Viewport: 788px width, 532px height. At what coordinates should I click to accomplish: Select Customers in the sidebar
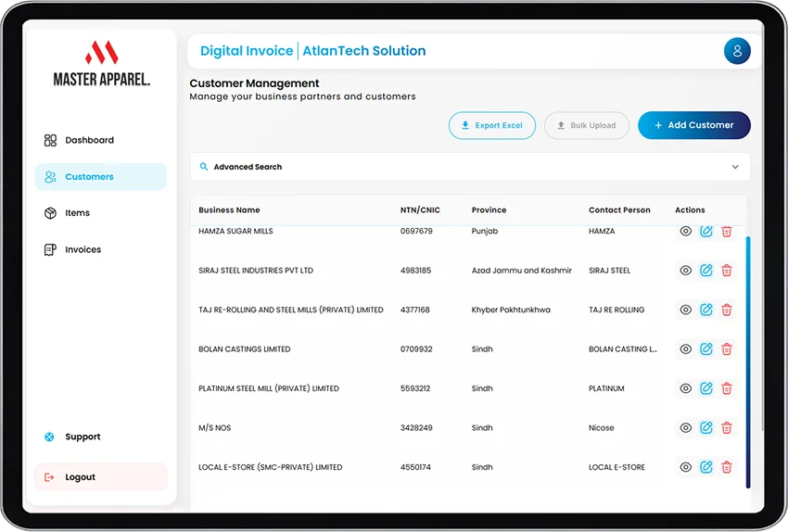(101, 177)
